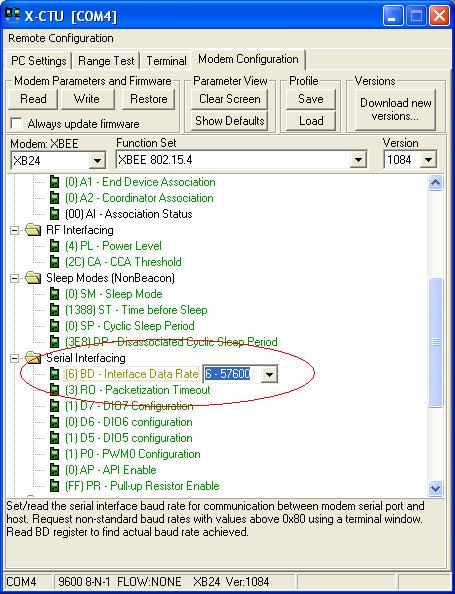Select the (0) SM - Sleep Mode row
The height and width of the screenshot is (594, 455).
coord(114,294)
